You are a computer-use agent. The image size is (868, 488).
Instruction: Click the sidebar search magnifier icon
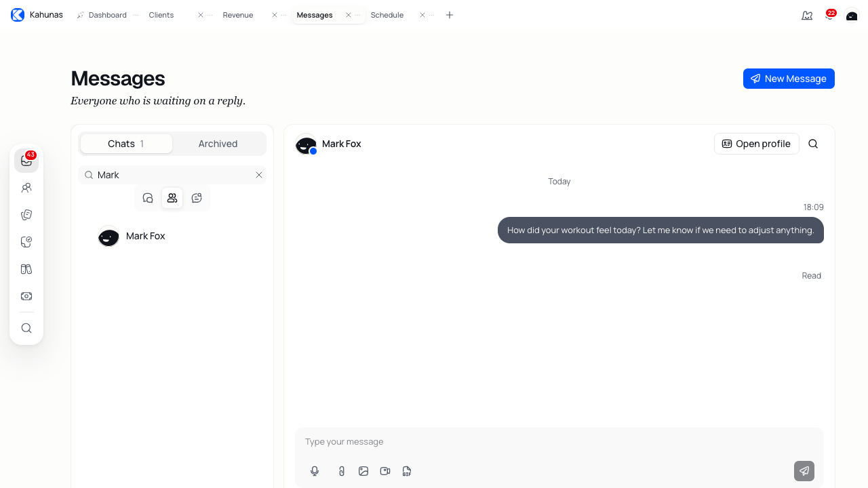pos(26,328)
